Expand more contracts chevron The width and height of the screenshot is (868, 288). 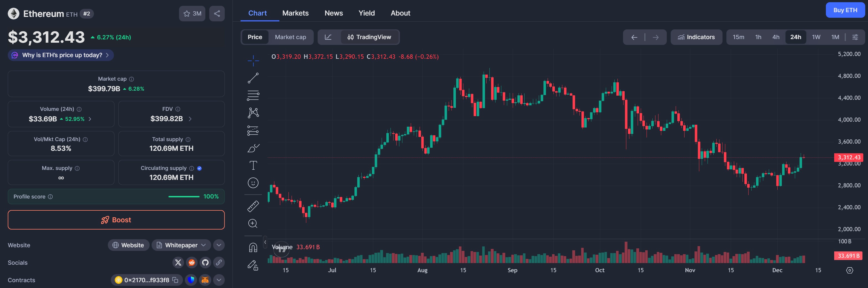(x=219, y=280)
